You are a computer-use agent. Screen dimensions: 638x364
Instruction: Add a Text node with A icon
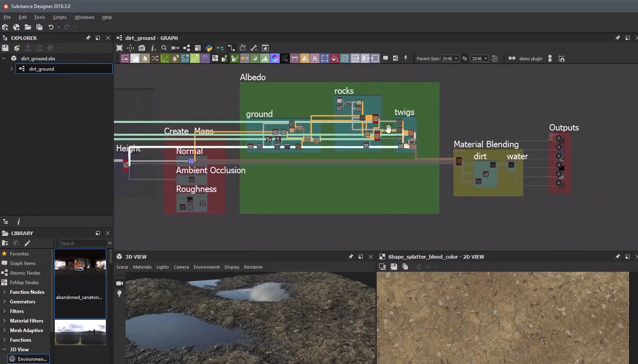[x=315, y=58]
